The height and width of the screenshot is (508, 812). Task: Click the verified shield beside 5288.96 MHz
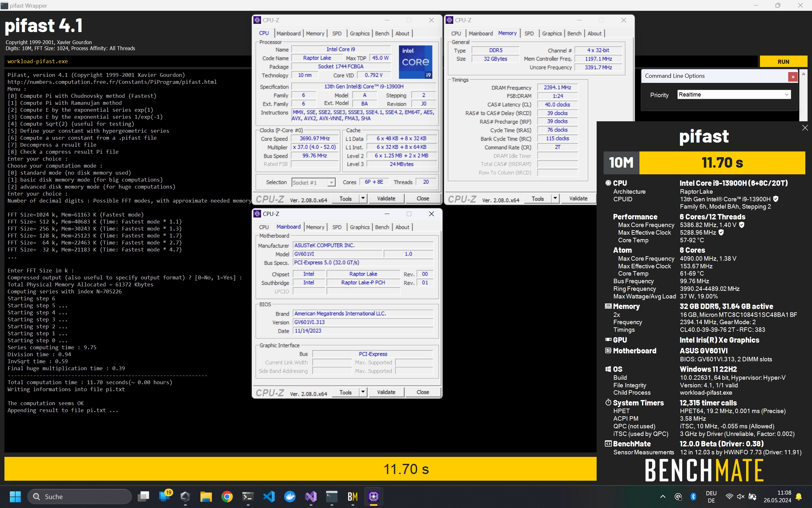(721, 232)
